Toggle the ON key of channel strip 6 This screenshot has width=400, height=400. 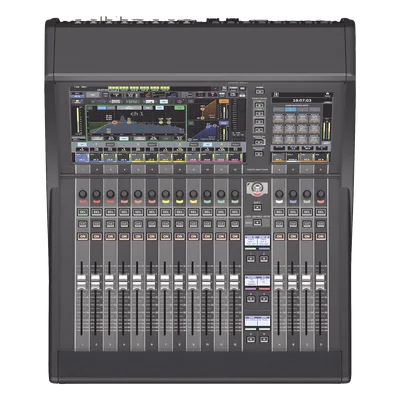point(152,236)
